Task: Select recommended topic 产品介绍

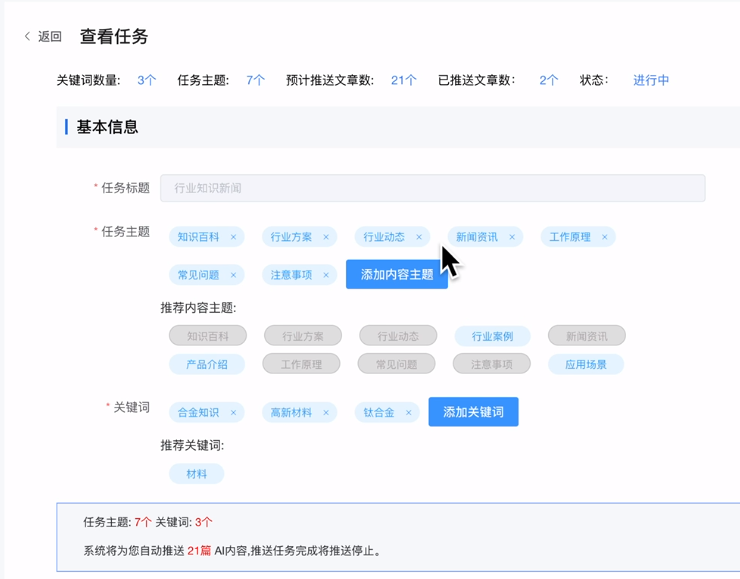Action: 206,364
